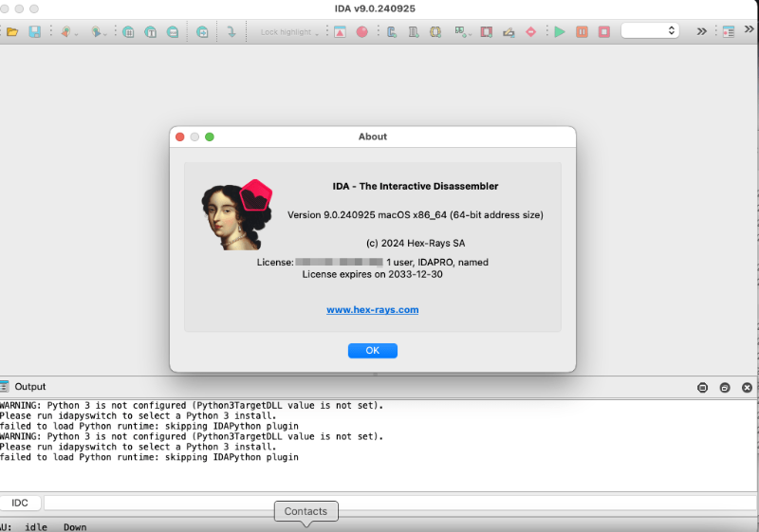Open the Lock highlight dropdown
This screenshot has height=532, width=759.
(289, 32)
